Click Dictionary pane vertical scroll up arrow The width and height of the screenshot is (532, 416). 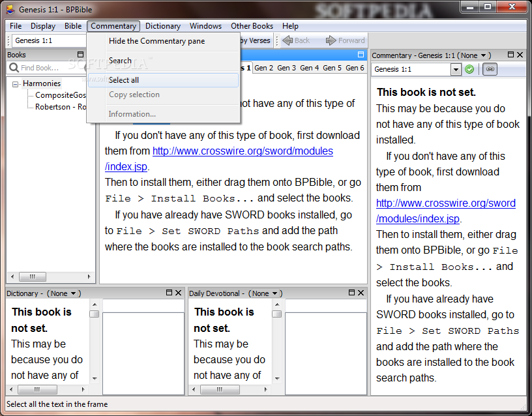click(95, 305)
